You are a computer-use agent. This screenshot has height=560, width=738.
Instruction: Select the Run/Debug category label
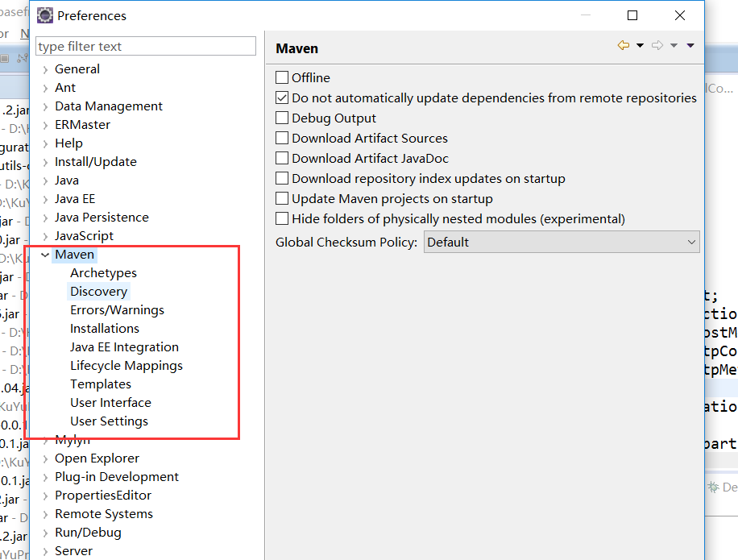click(88, 533)
